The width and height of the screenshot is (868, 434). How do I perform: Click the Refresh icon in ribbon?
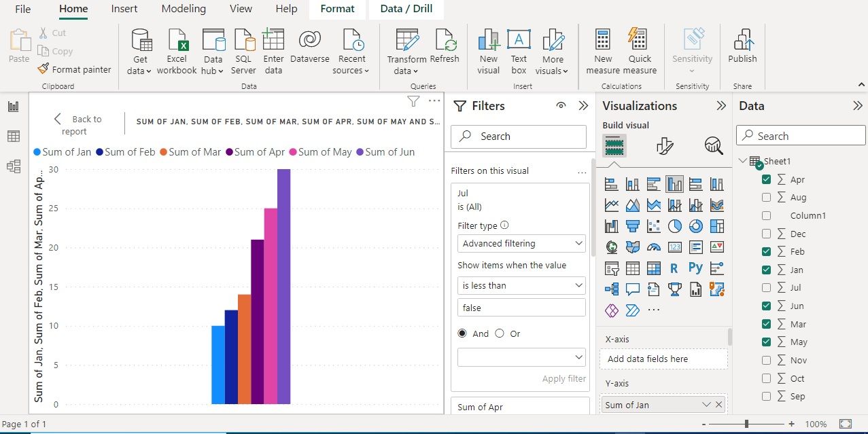click(x=445, y=40)
